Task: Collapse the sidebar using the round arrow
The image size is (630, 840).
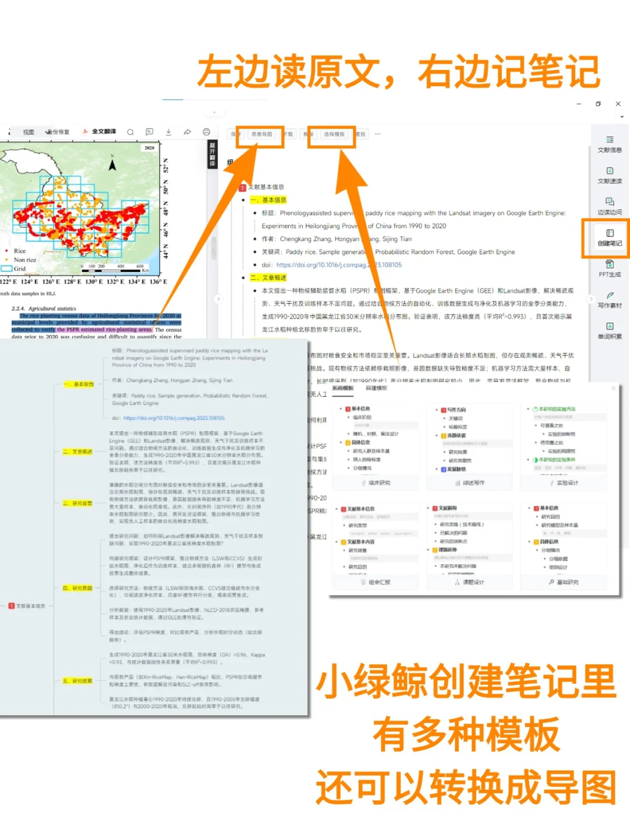Action: click(590, 299)
